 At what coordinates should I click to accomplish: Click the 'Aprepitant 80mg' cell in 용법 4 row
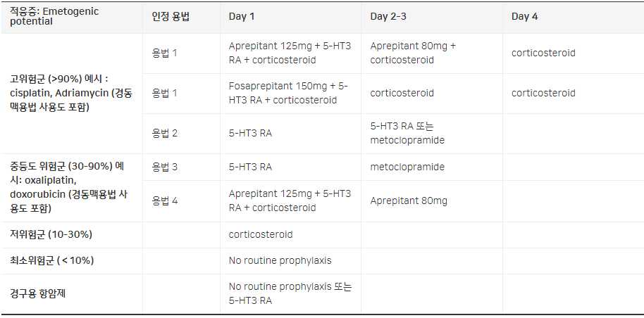pyautogui.click(x=409, y=201)
